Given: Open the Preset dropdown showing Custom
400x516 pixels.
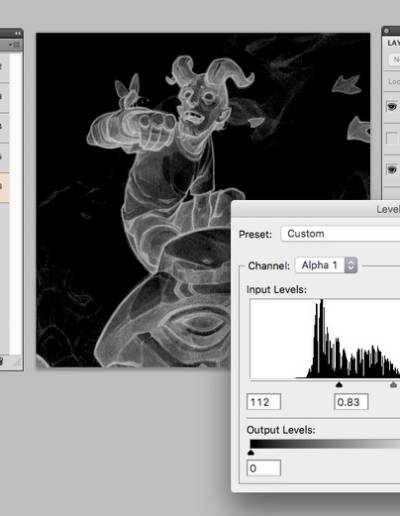Looking at the screenshot, I should pyautogui.click(x=340, y=234).
